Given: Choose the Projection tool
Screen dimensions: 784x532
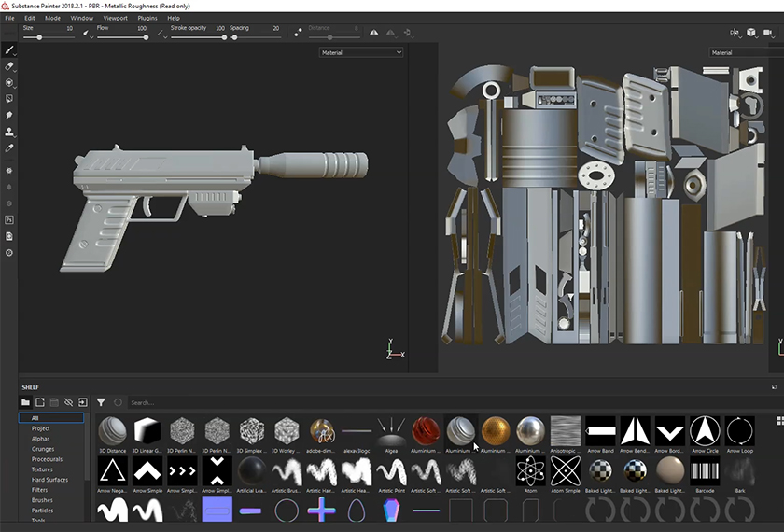Looking at the screenshot, I should 8,82.
